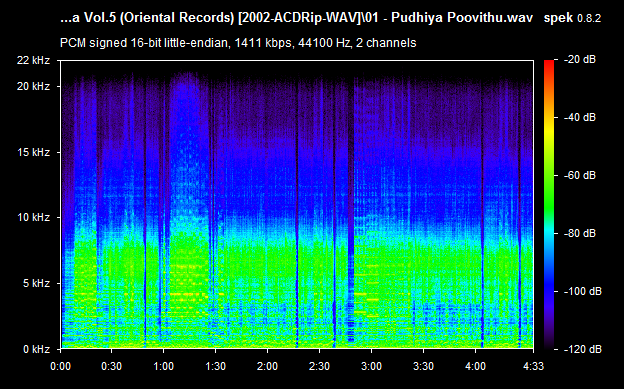Click the 20 kHz frequency label
624x389 pixels.
pos(33,86)
